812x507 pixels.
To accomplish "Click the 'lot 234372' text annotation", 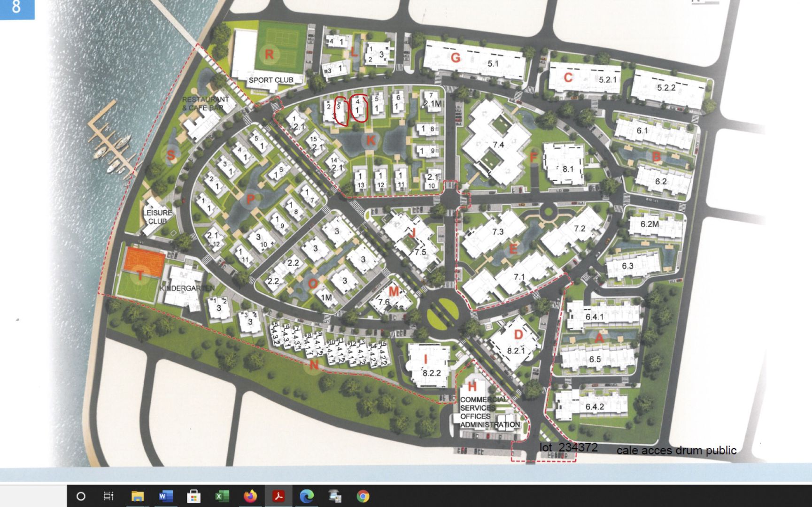I will coord(568,447).
